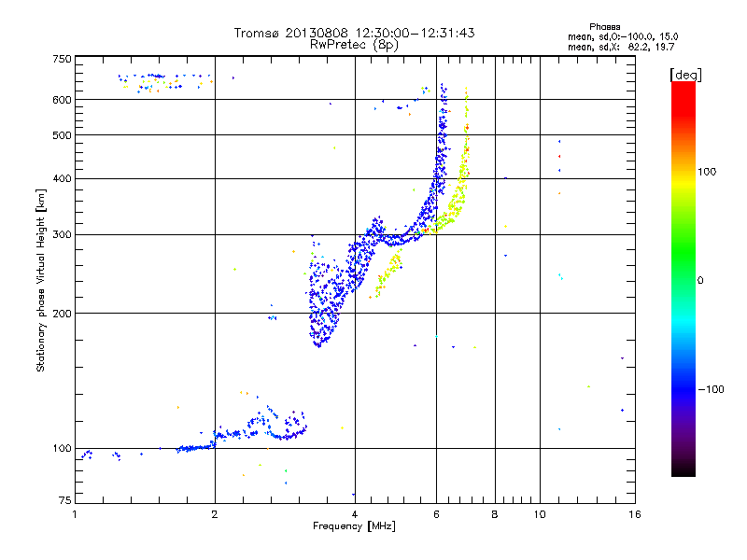Viewport: 747px width, 560px height.
Task: Select the "mean, sd,O:-100.0, 15.0" statistics line
Action: 623,36
